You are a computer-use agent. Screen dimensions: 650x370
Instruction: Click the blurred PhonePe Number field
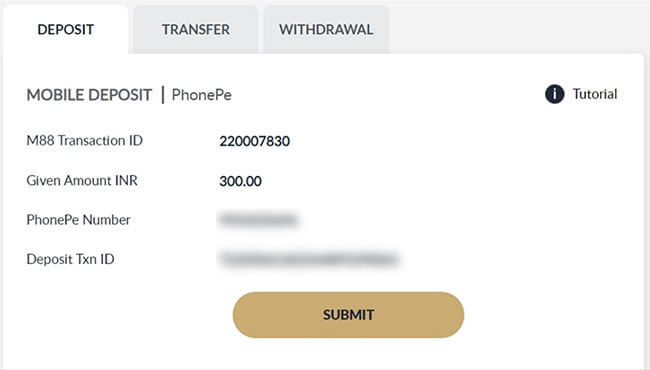click(258, 220)
